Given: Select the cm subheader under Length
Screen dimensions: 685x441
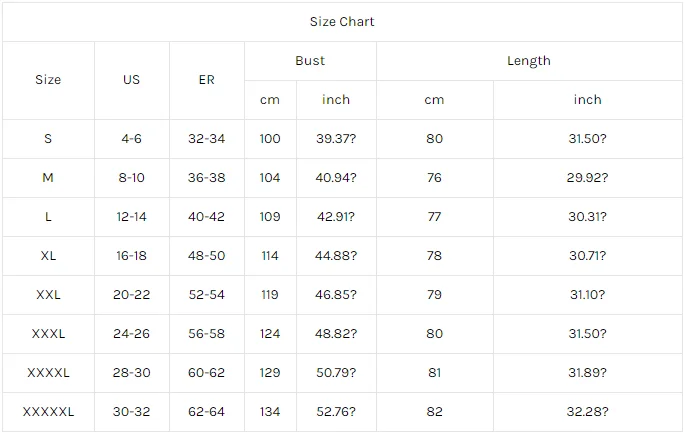Looking at the screenshot, I should [434, 100].
